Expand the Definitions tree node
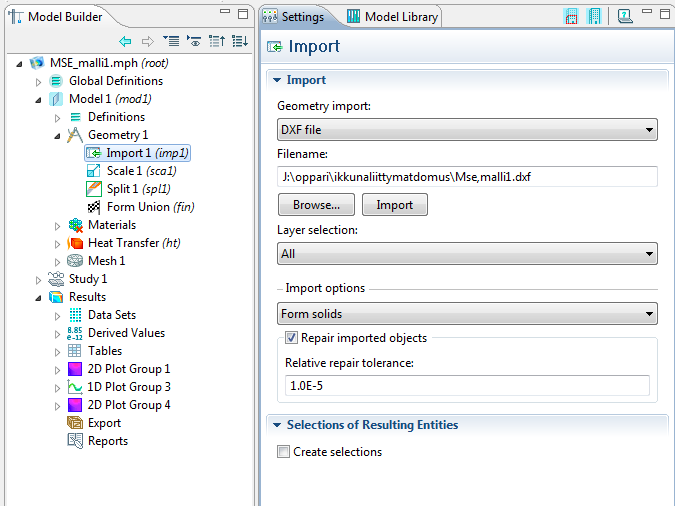Viewport: 675px width, 506px height. 57,118
